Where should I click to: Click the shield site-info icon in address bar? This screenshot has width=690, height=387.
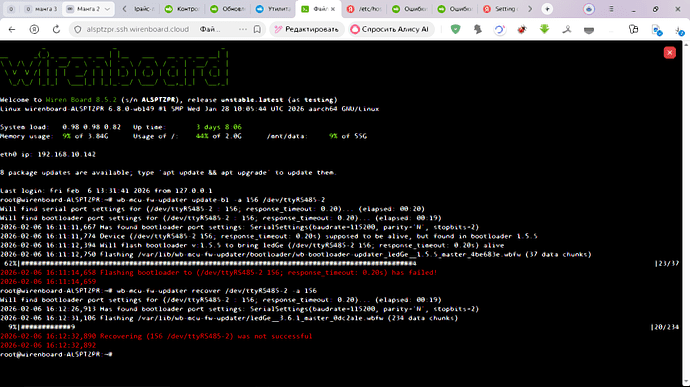click(77, 29)
